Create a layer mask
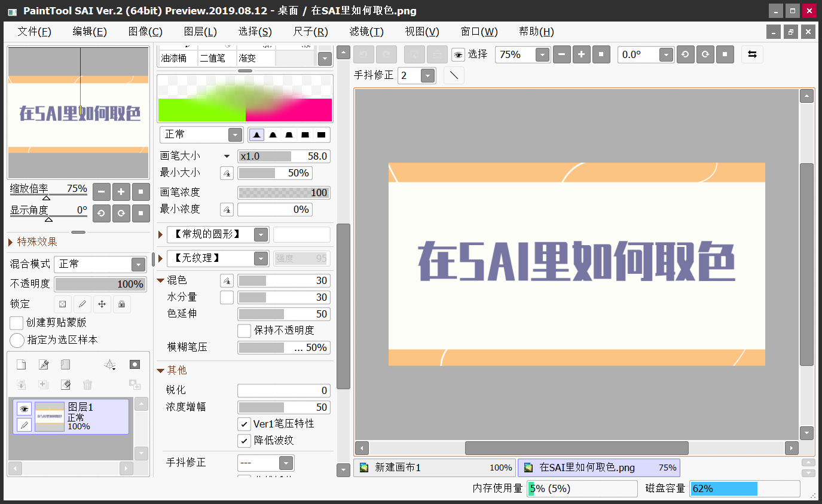 click(x=135, y=364)
